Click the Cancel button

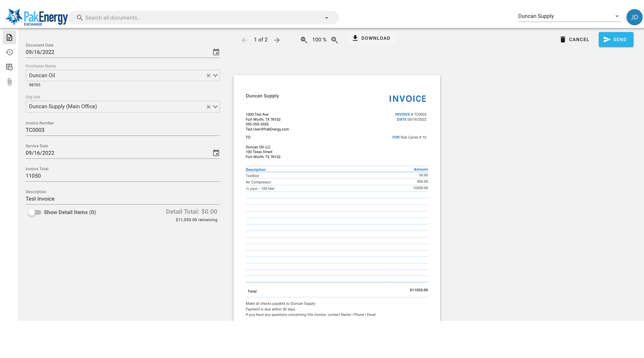point(574,39)
